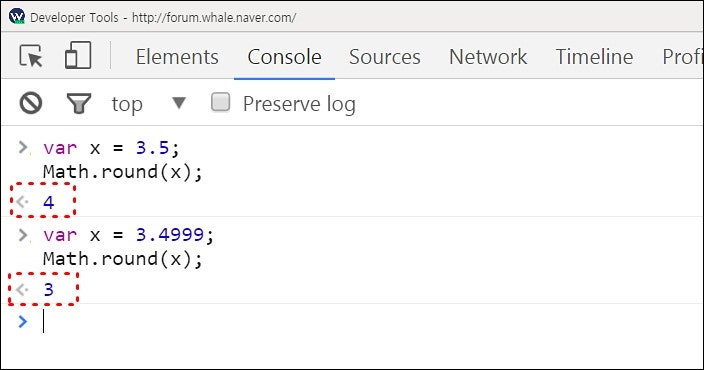Viewport: 704px width, 370px height.
Task: Click the blue console prompt chevron
Action: click(x=22, y=321)
